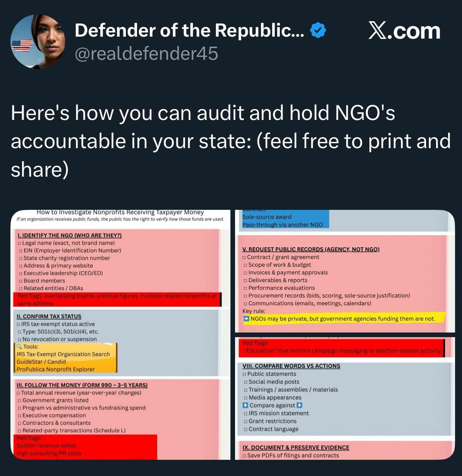This screenshot has width=462, height=476.
Task: Click the yellow highlighted key rule text
Action: click(x=343, y=319)
